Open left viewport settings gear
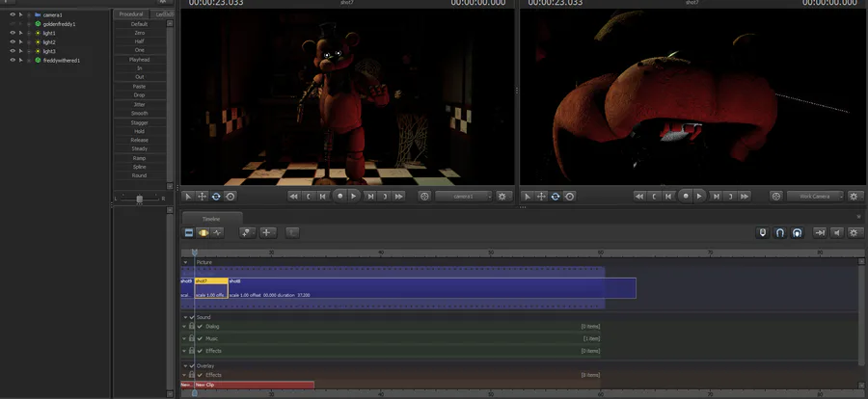 click(502, 197)
